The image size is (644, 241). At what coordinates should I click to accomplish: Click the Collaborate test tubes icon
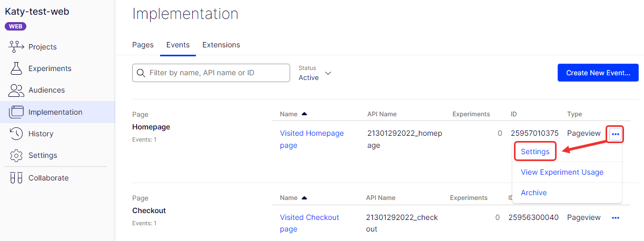[x=17, y=178]
